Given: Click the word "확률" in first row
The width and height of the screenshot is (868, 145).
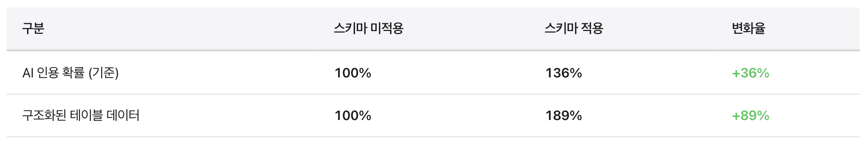Looking at the screenshot, I should click(x=73, y=73).
